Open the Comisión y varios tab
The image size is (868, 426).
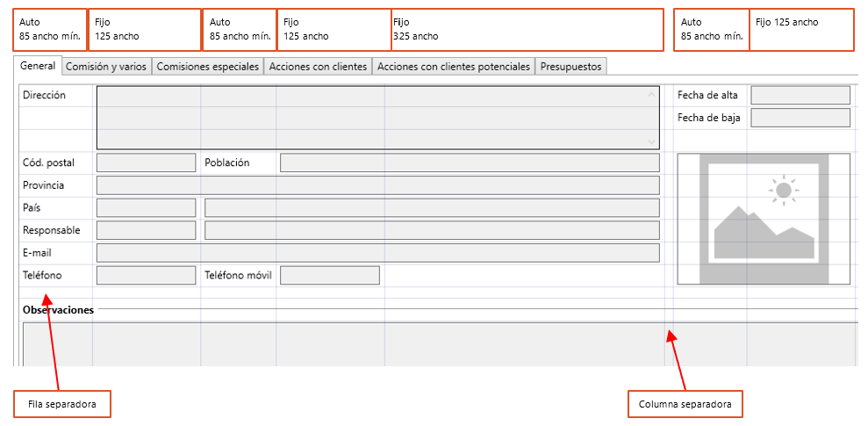106,67
